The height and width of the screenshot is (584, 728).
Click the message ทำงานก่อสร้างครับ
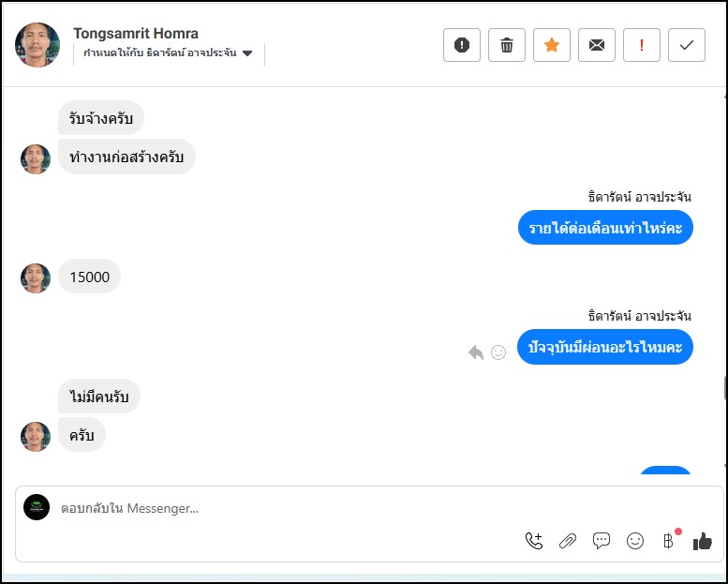click(126, 157)
